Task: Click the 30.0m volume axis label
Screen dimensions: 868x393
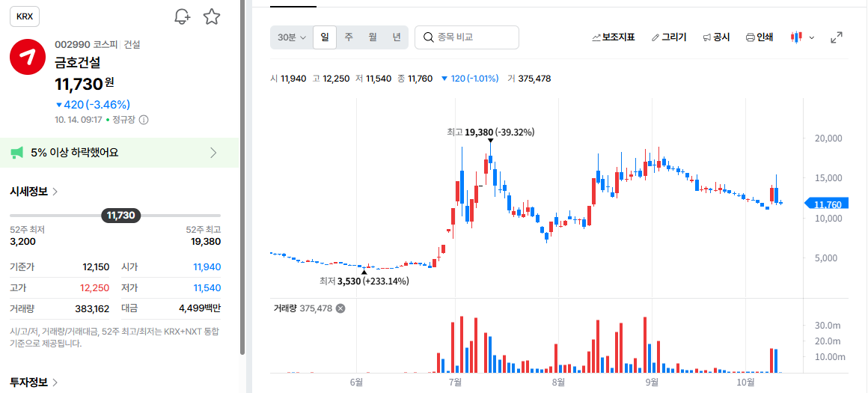Action: pos(828,324)
